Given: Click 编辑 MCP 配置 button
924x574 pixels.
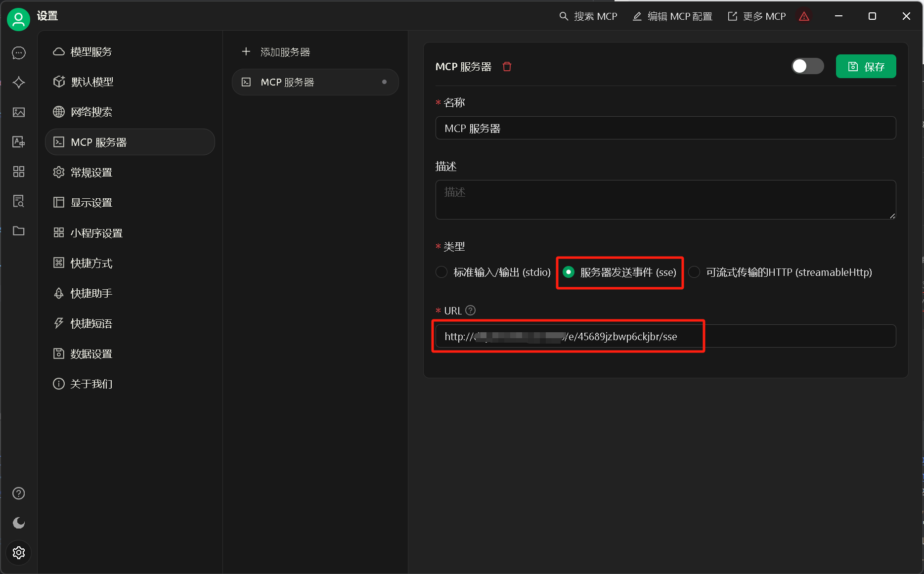Looking at the screenshot, I should point(672,16).
